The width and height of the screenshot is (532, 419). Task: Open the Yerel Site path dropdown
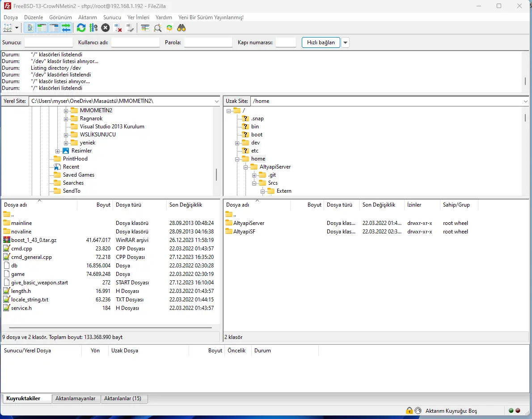pos(216,101)
